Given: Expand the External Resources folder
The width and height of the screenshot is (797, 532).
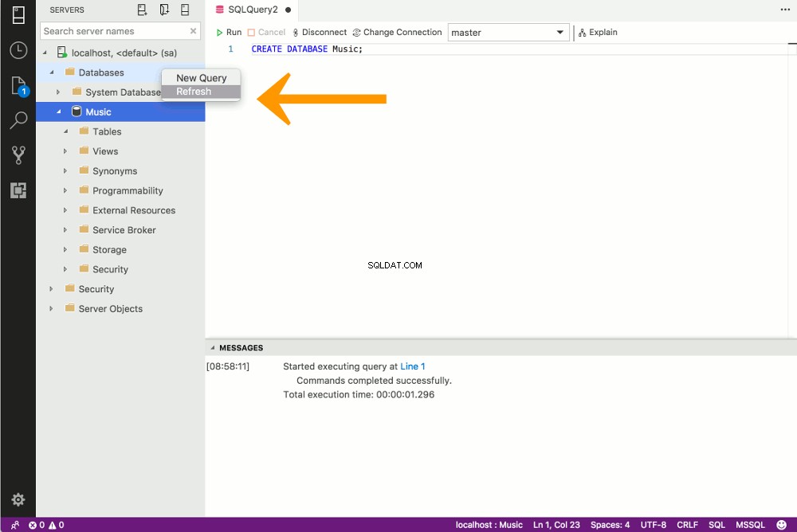Looking at the screenshot, I should pyautogui.click(x=65, y=209).
